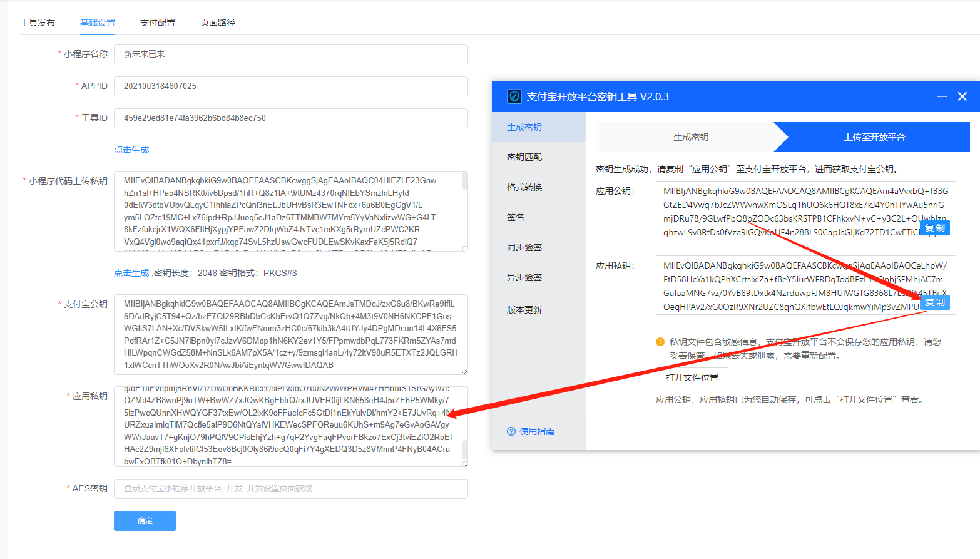
Task: Click the orange warning icon near 私钥文件
Action: click(x=660, y=342)
